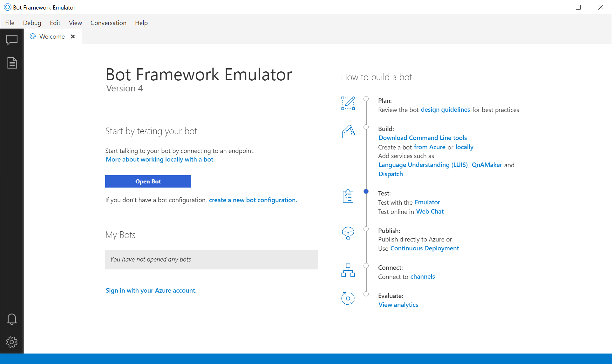Click the Publish step icon on timeline
The image size is (612, 364).
(x=348, y=233)
